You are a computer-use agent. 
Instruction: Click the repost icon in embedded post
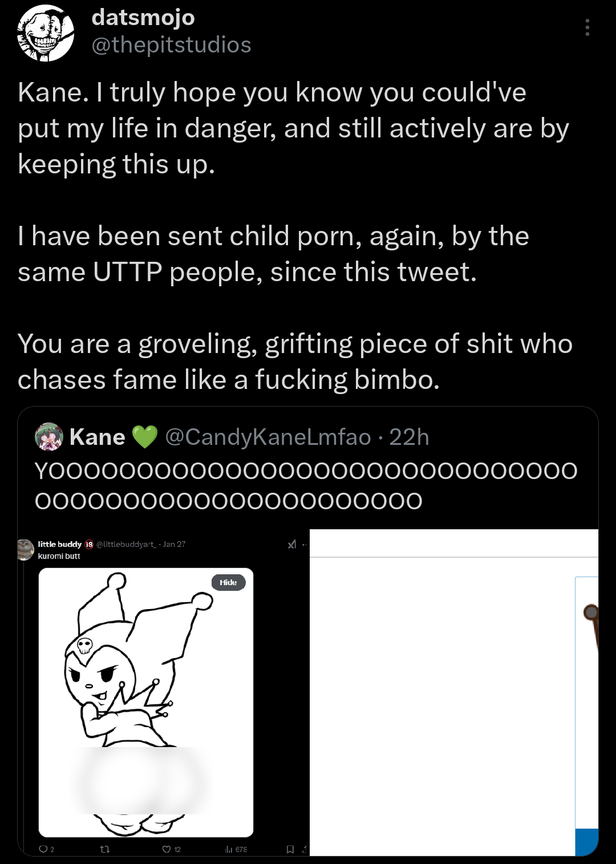105,849
